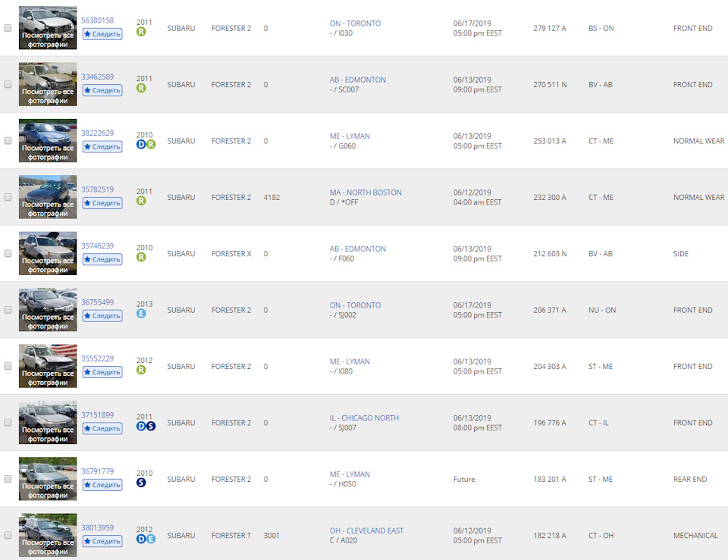
Task: Click the green R badge for lot 35746239
Action: click(x=141, y=258)
